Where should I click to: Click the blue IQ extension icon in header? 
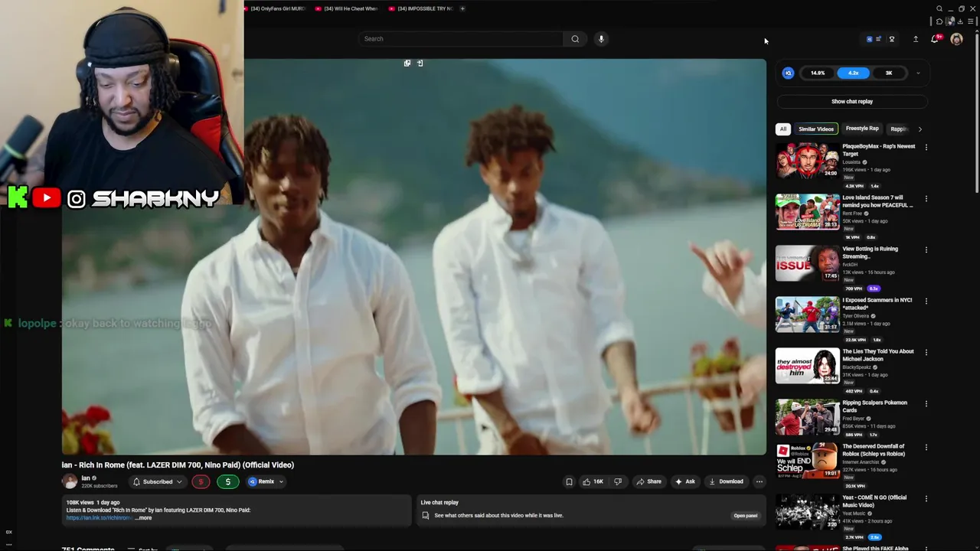[869, 39]
